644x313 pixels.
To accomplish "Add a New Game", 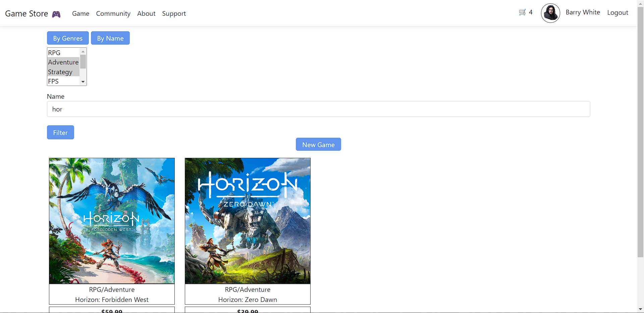I will click(x=318, y=144).
